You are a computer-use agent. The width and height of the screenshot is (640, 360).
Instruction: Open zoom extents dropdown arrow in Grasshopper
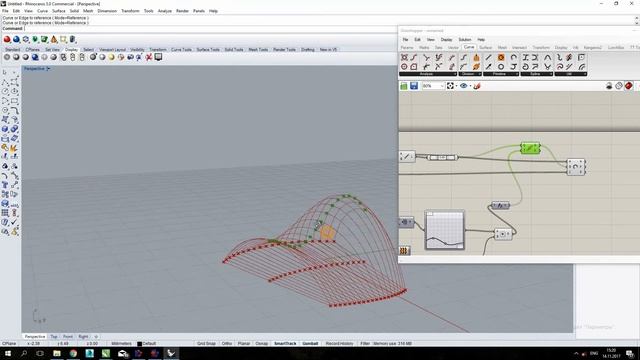[x=456, y=86]
